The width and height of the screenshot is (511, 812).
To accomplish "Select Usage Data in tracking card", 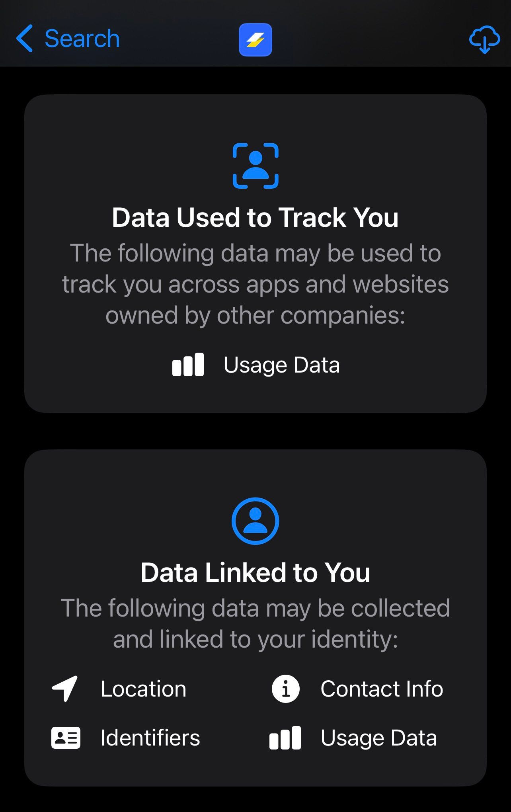I will [x=282, y=365].
